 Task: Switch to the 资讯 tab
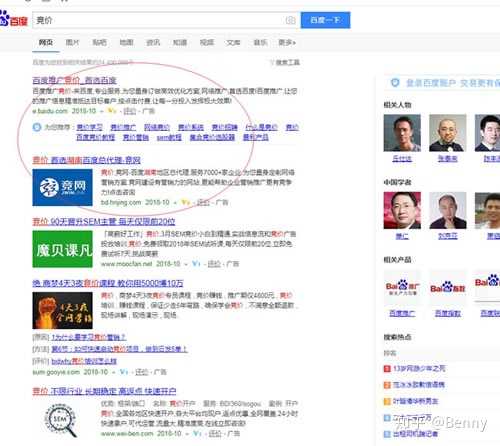[x=153, y=42]
